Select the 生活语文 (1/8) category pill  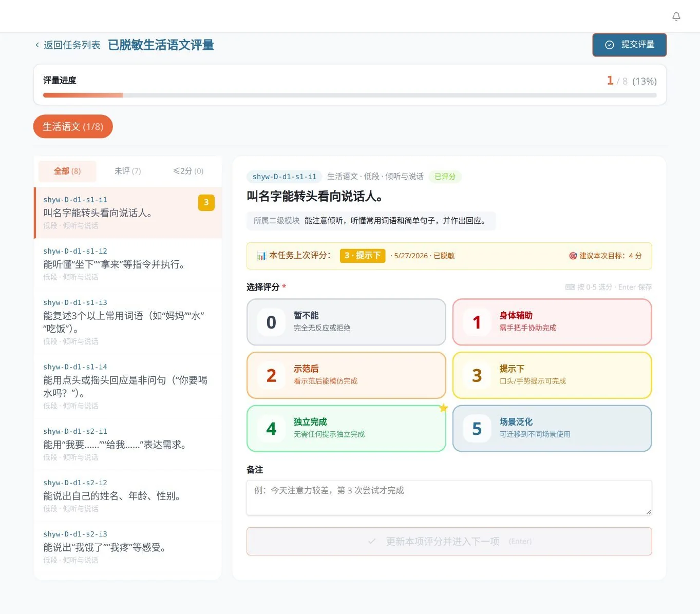click(x=73, y=126)
